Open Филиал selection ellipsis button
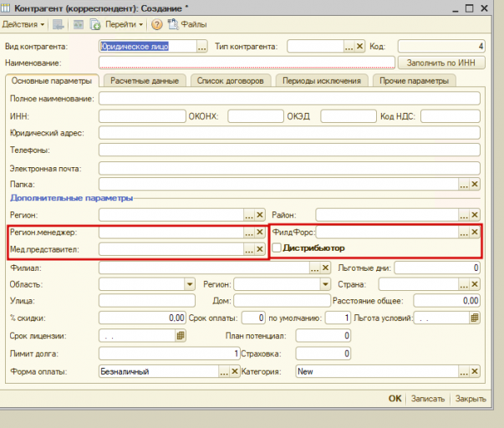Viewport: 504px width, 428px height. point(314,267)
